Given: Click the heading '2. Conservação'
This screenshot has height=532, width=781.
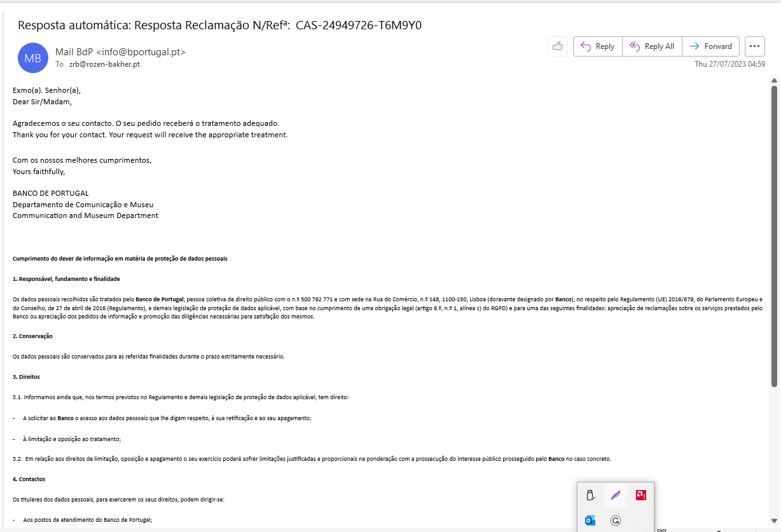Looking at the screenshot, I should [32, 336].
